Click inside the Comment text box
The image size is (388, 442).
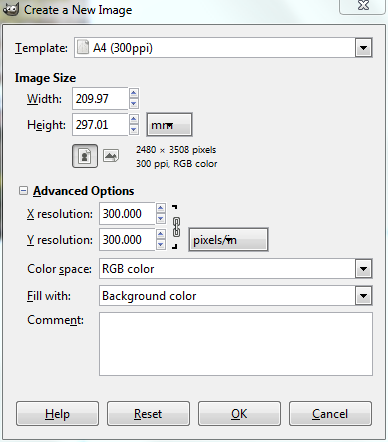[x=236, y=344]
